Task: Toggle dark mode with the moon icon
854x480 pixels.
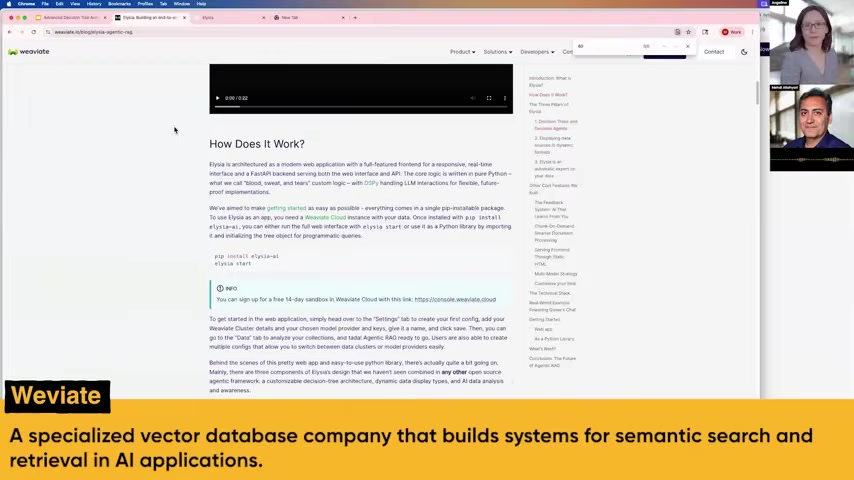Action: coord(744,52)
